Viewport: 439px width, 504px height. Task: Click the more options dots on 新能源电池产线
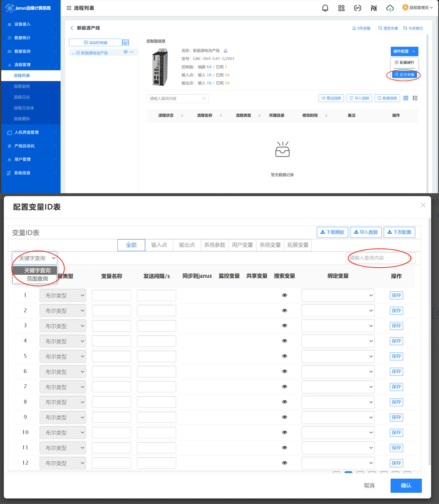[x=132, y=52]
